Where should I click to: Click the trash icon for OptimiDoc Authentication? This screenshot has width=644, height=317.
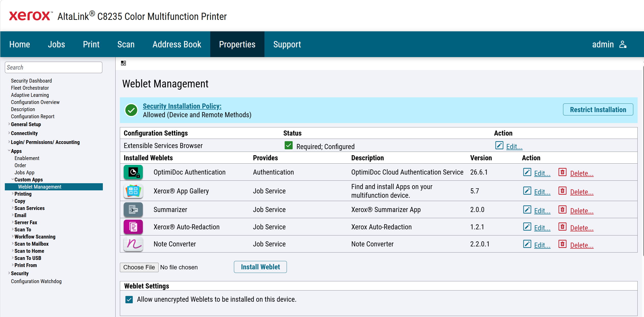[x=562, y=172]
